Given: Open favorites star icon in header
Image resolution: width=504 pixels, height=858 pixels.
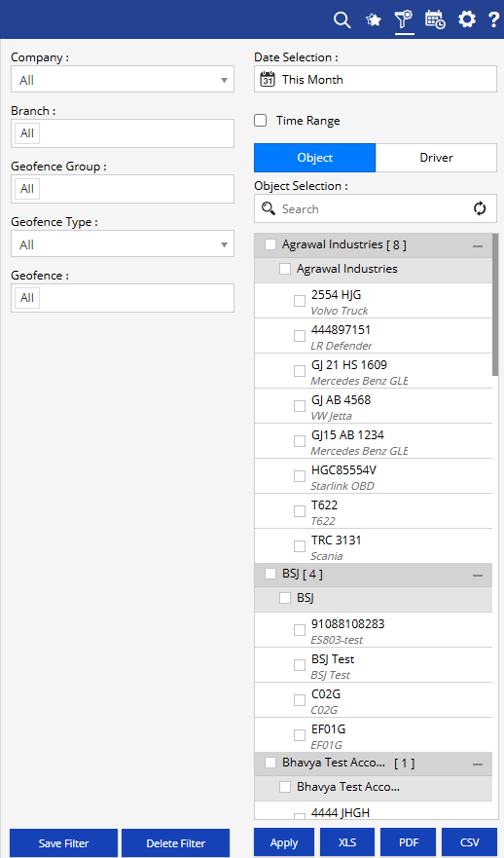Looking at the screenshot, I should point(374,19).
